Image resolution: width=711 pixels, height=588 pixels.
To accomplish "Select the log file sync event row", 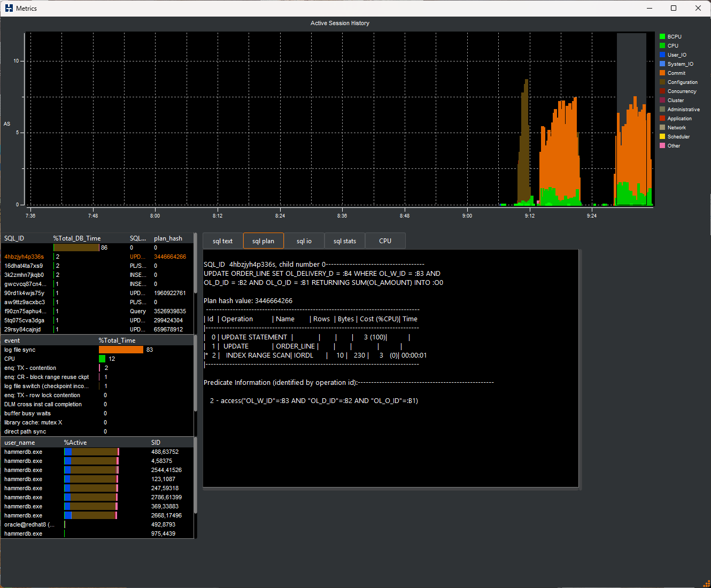I will (x=97, y=350).
